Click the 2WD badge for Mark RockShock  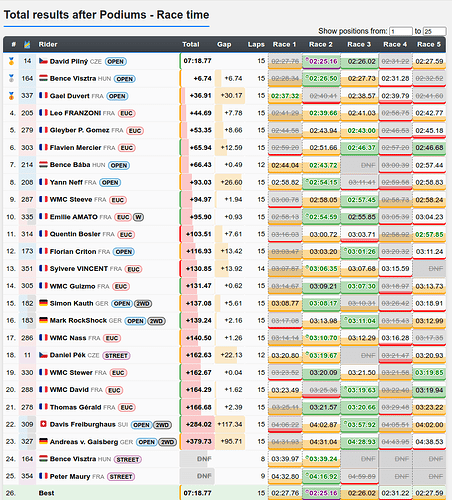(156, 321)
